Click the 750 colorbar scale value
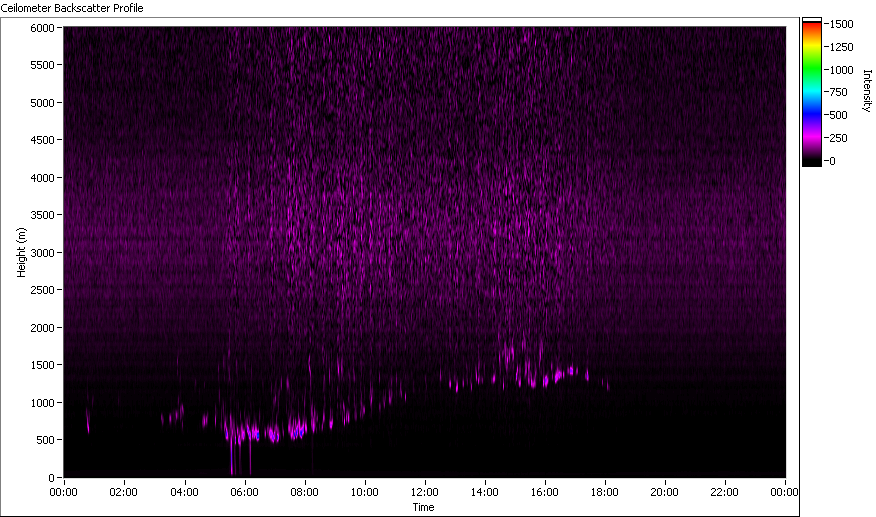This screenshot has width=876, height=517. point(839,92)
